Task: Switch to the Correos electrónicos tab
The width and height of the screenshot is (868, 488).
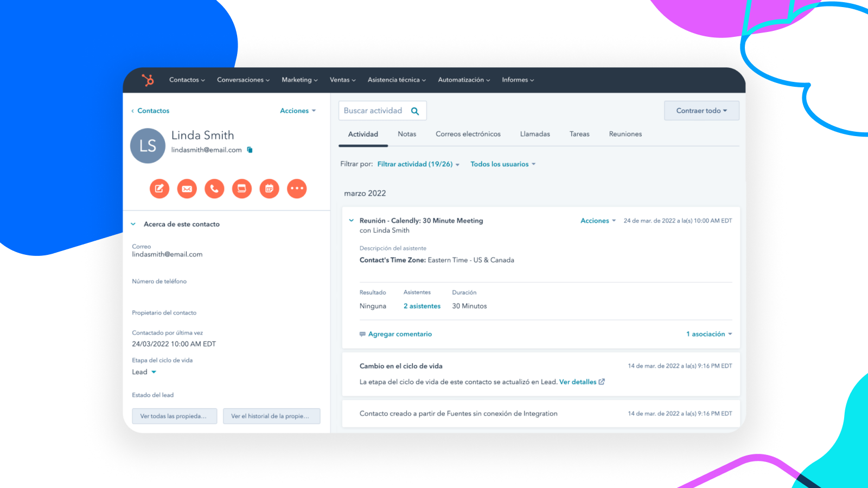Action: coord(468,134)
